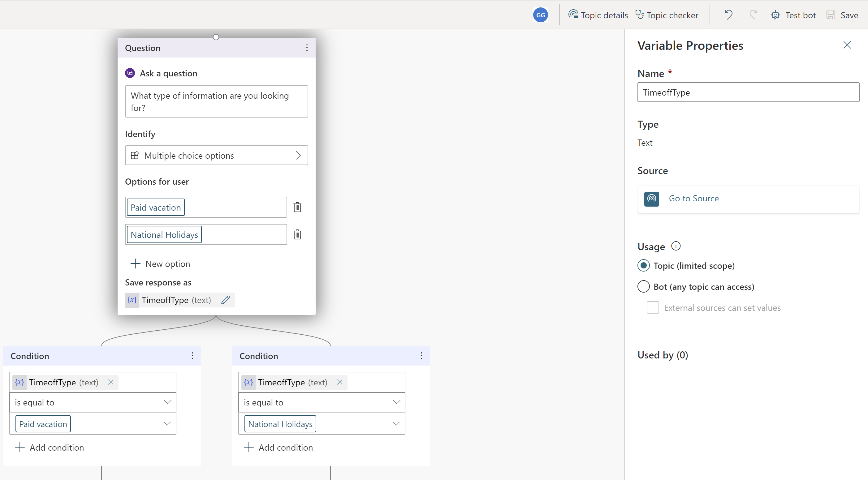Viewport: 868px width, 480px height.
Task: Open the Question node options menu
Action: point(307,48)
